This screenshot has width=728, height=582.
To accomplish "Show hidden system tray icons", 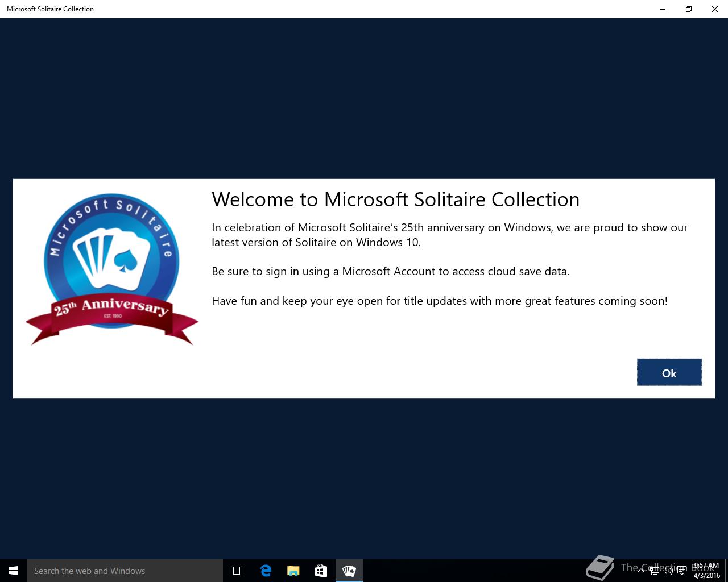I will 641,571.
